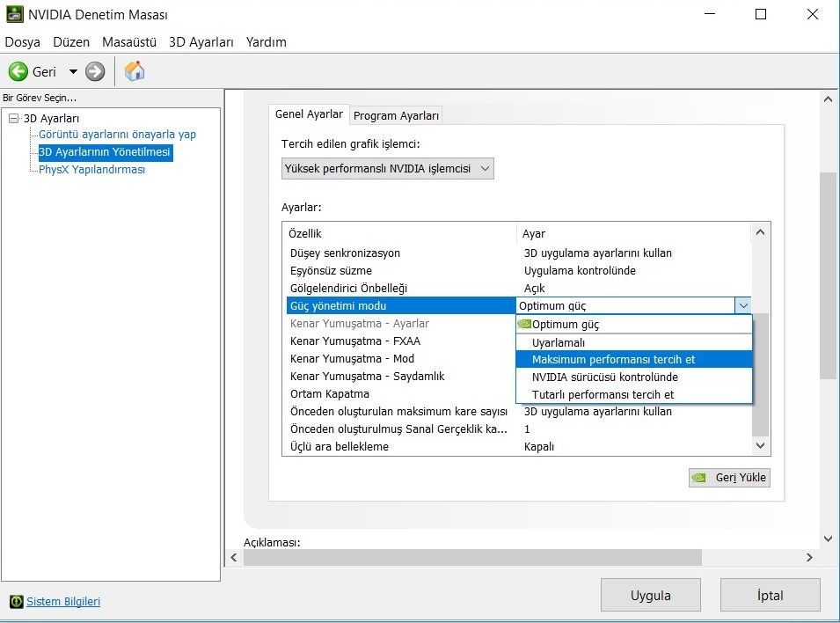Open PhysX Yapılandırması page
The width and height of the screenshot is (840, 623).
click(x=91, y=170)
